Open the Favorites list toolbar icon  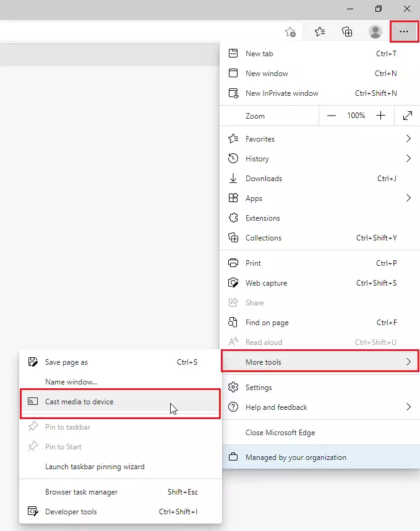point(320,32)
